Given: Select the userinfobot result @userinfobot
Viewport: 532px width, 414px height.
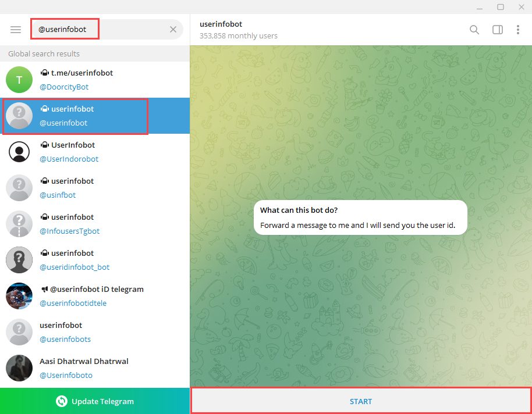Looking at the screenshot, I should pyautogui.click(x=95, y=116).
